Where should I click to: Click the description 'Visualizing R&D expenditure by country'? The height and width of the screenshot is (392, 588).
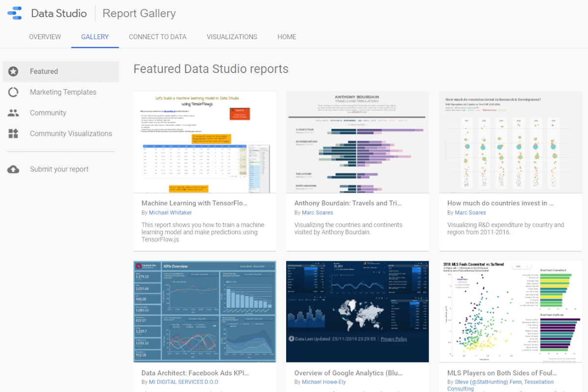pyautogui.click(x=506, y=228)
